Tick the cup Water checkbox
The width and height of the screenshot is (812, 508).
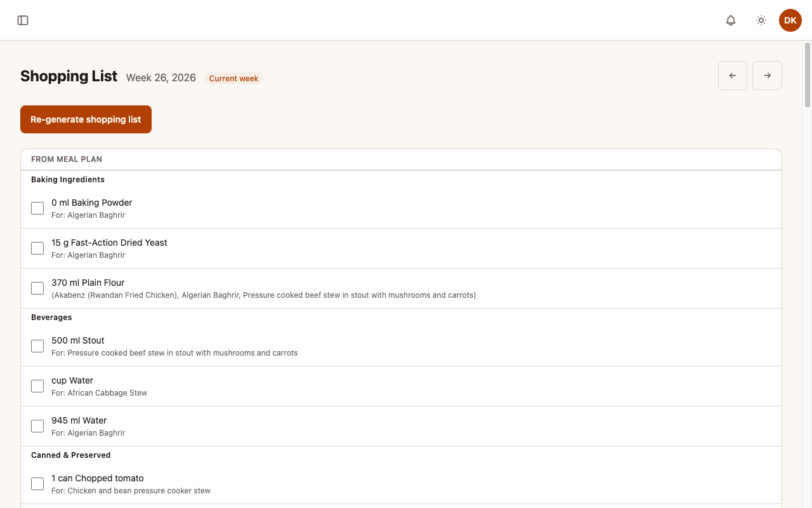point(37,386)
